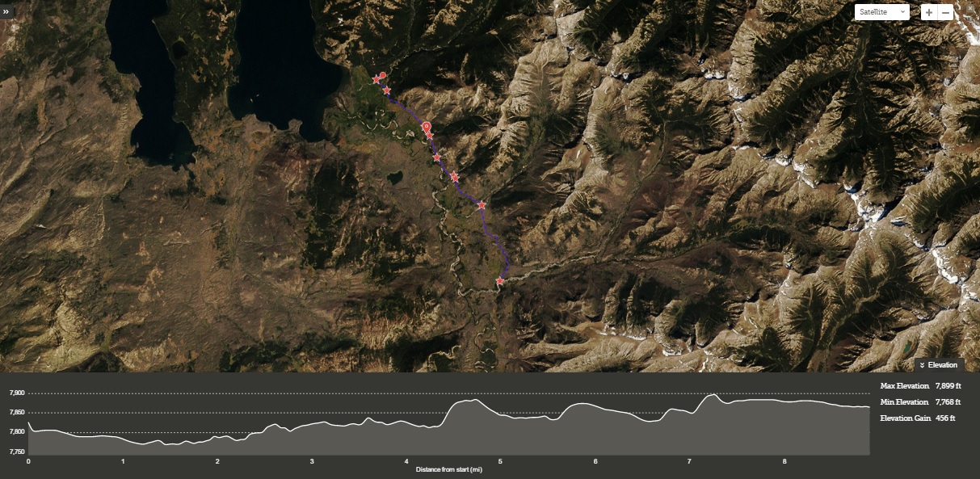Viewport: 980px width, 479px height.
Task: Select the double star marker mid-route
Action: click(455, 177)
